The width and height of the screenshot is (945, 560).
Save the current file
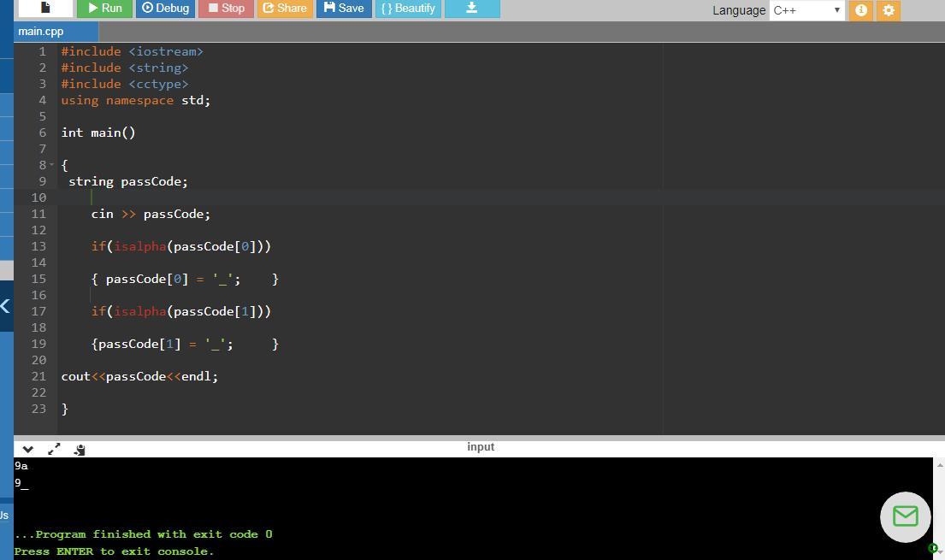tap(344, 9)
